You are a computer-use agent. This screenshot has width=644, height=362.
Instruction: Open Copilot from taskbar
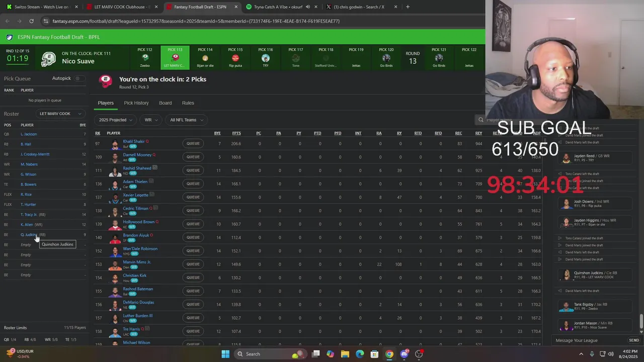tap(331, 354)
